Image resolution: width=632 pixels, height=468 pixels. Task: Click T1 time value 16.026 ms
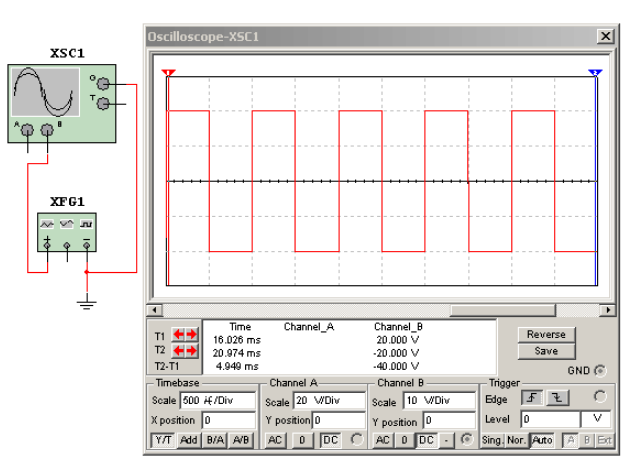click(237, 340)
